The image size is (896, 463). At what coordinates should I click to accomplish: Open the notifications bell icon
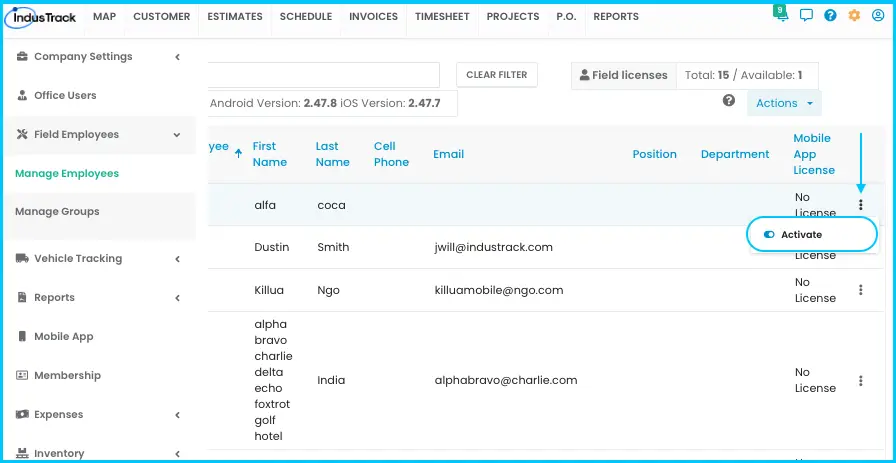tap(782, 15)
